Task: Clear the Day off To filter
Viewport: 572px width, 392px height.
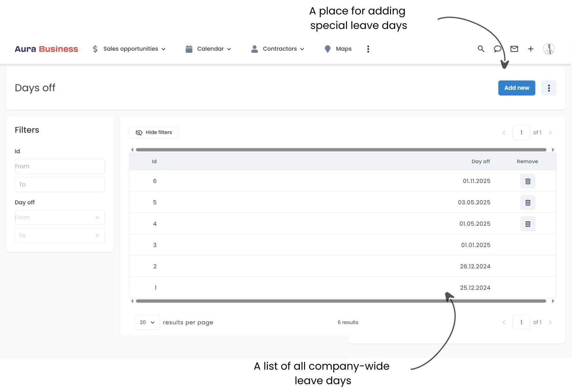Action: (97, 236)
